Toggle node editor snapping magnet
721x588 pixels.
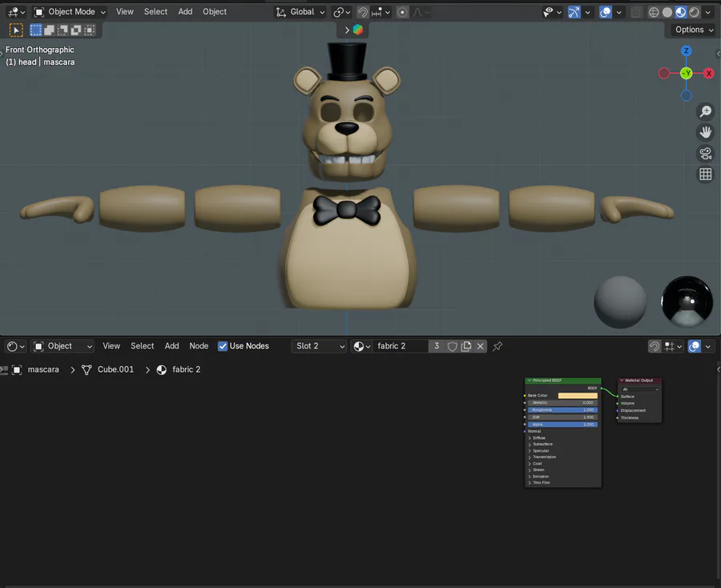coord(654,346)
